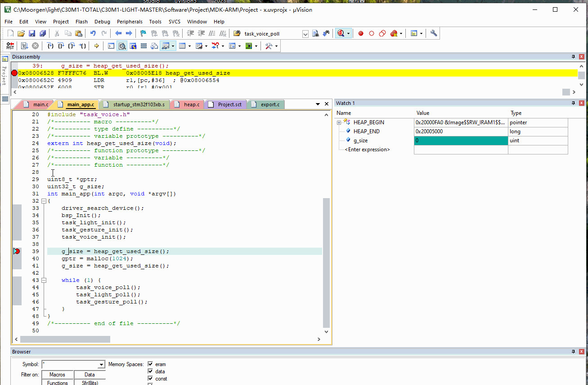Uncheck the const memory space checkbox
Viewport: 588px width, 385px height.
[150, 379]
